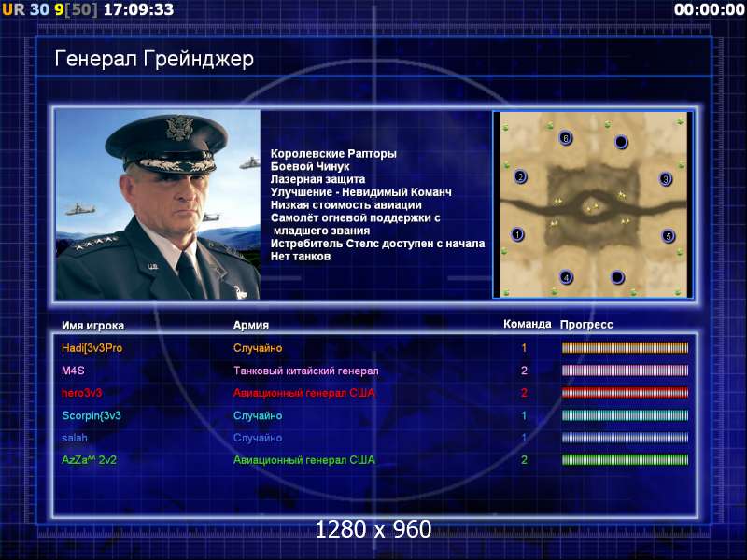Click the '1280 x 960' resolution label

pos(373,529)
